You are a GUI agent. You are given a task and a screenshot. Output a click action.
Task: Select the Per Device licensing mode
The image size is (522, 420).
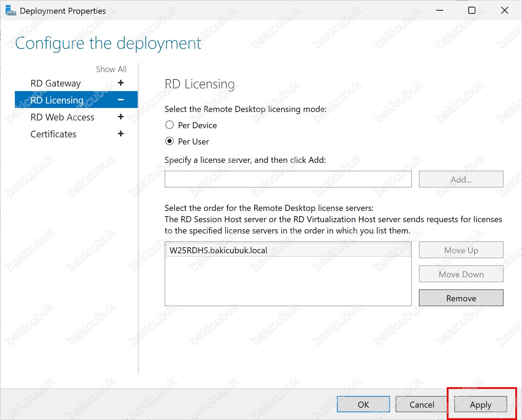pos(170,125)
